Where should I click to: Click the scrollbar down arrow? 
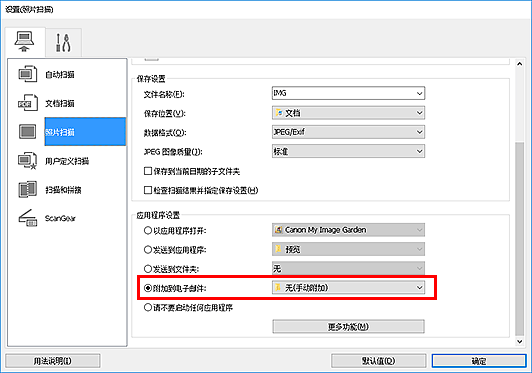click(x=519, y=341)
